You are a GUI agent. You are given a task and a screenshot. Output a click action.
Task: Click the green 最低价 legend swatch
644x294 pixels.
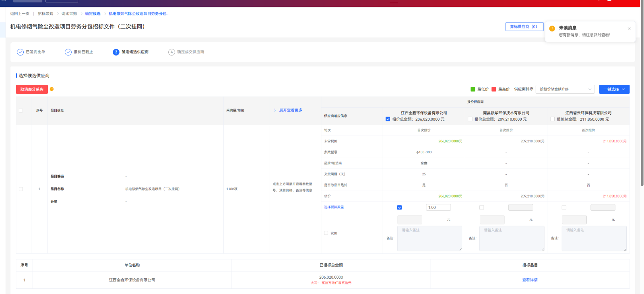tap(473, 89)
